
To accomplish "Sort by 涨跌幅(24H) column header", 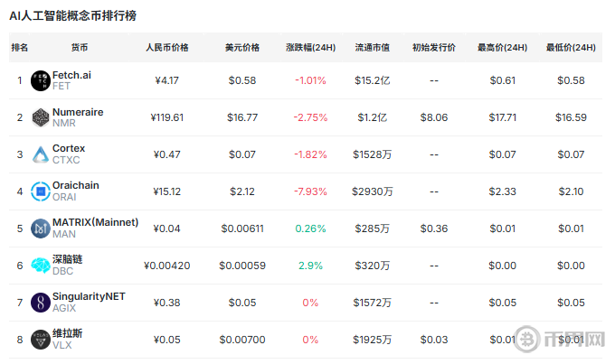I will (x=310, y=47).
